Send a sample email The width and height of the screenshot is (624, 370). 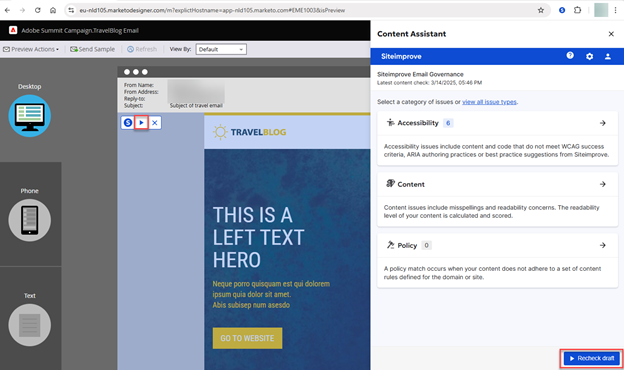92,49
